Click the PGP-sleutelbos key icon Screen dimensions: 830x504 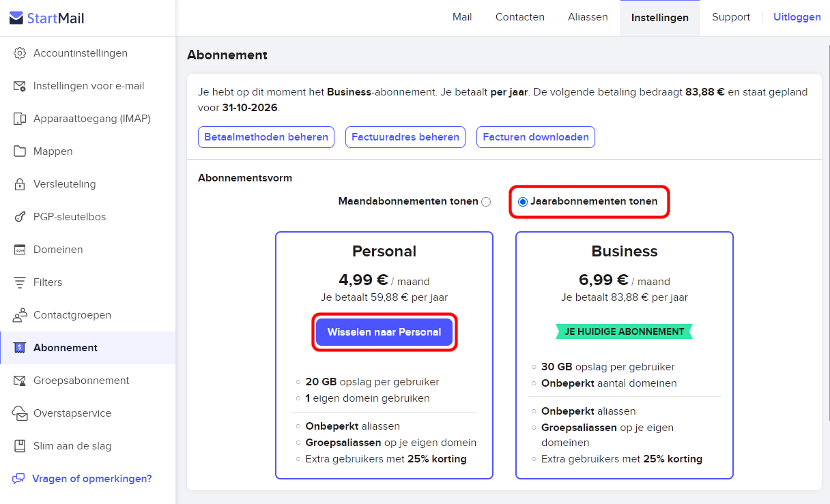20,217
